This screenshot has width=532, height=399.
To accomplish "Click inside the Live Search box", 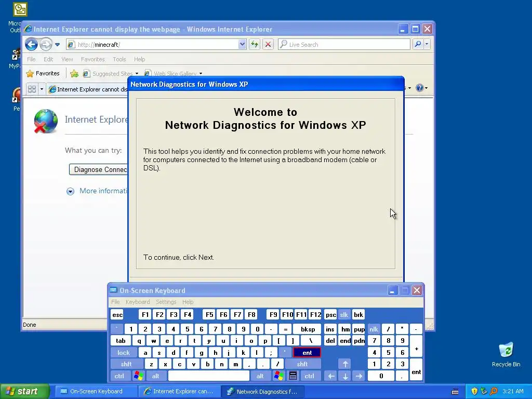I will click(x=344, y=45).
